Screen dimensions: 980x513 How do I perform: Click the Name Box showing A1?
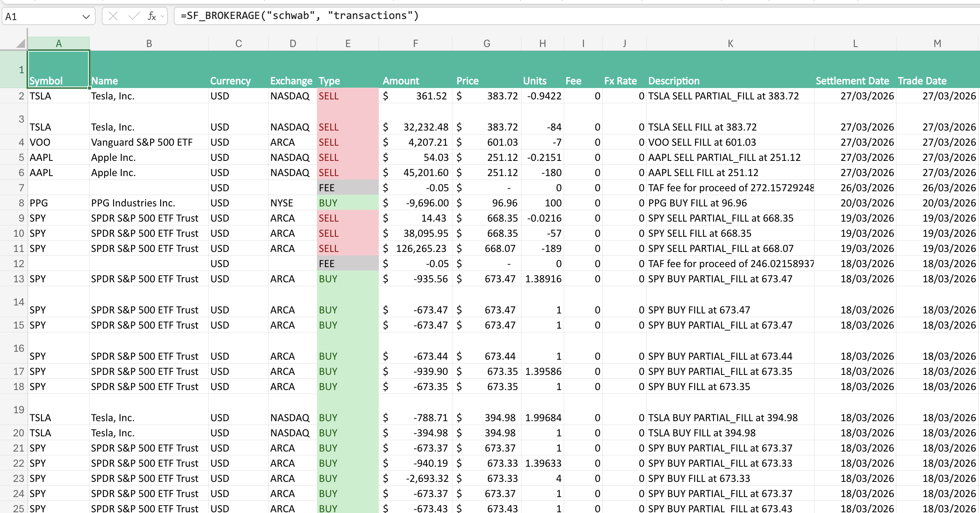point(48,16)
